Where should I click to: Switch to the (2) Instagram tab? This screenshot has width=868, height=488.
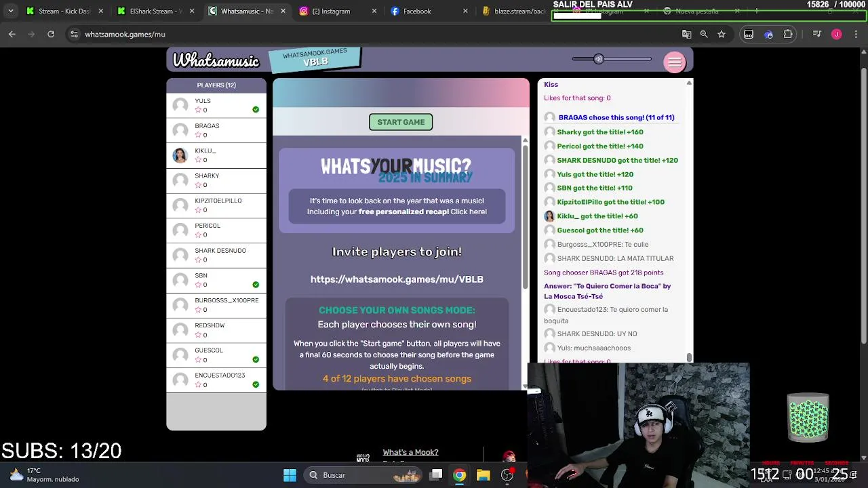point(337,11)
